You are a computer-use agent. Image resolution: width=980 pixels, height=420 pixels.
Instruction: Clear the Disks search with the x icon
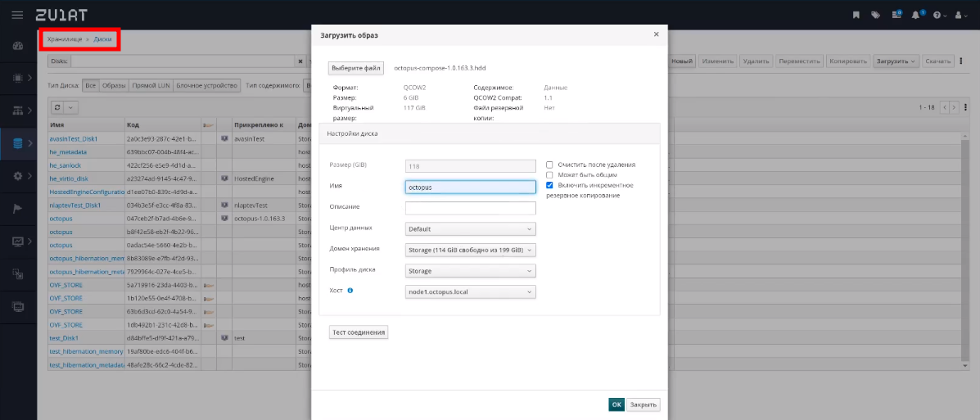pos(300,61)
